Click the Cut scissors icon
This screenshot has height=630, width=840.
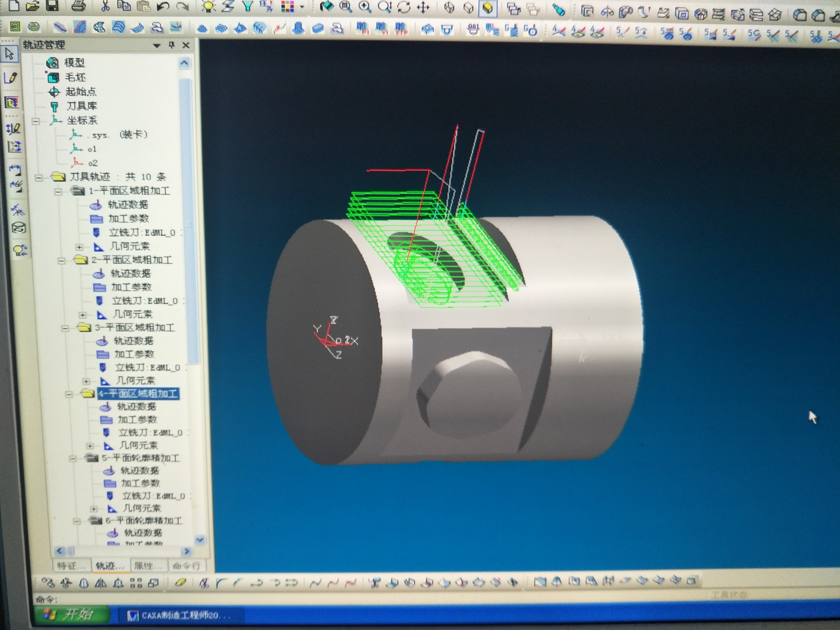tap(106, 5)
